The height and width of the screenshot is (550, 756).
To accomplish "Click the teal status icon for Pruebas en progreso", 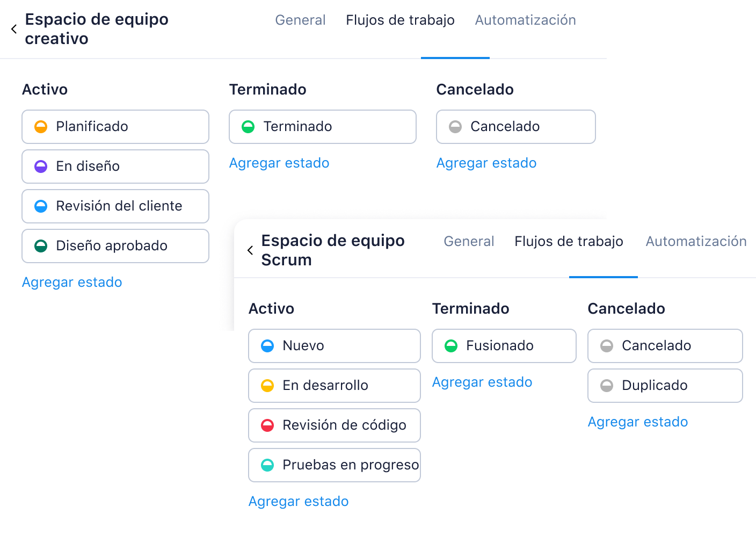I will [x=266, y=465].
